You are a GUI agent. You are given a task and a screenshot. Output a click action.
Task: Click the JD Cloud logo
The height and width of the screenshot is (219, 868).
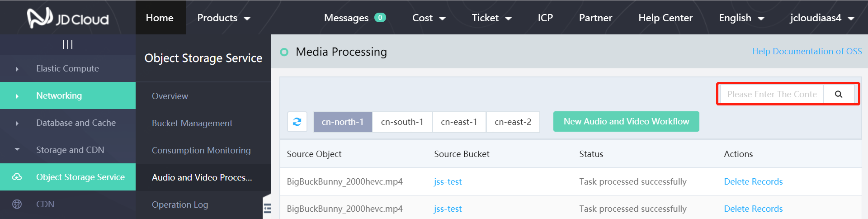point(68,18)
